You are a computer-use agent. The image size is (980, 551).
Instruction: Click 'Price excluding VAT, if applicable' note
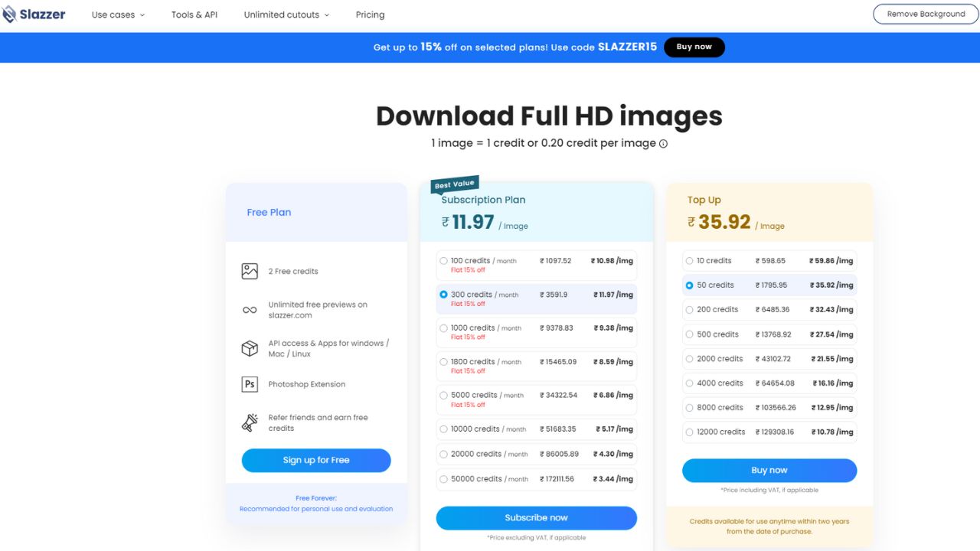tap(537, 538)
